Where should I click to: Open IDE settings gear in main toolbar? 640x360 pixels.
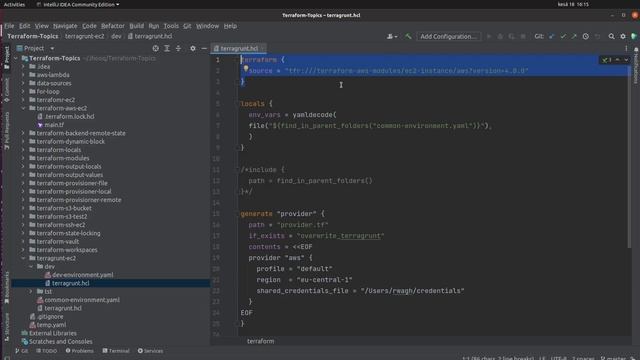tap(622, 36)
